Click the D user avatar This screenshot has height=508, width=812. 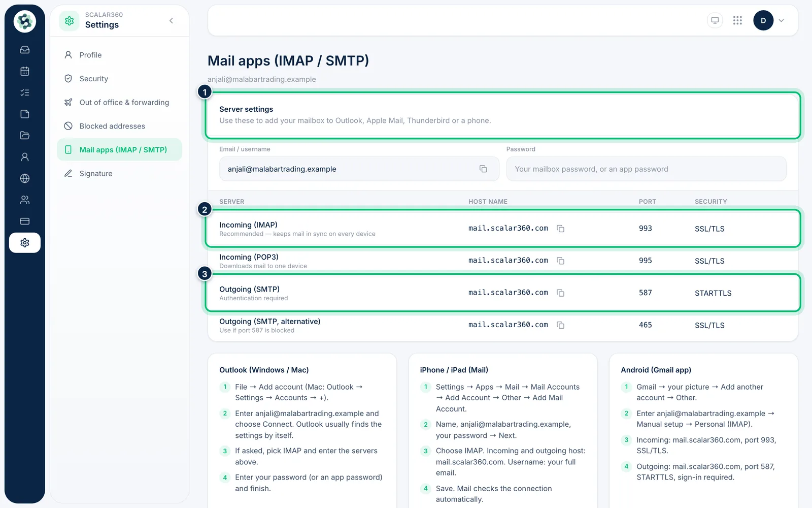click(x=763, y=20)
